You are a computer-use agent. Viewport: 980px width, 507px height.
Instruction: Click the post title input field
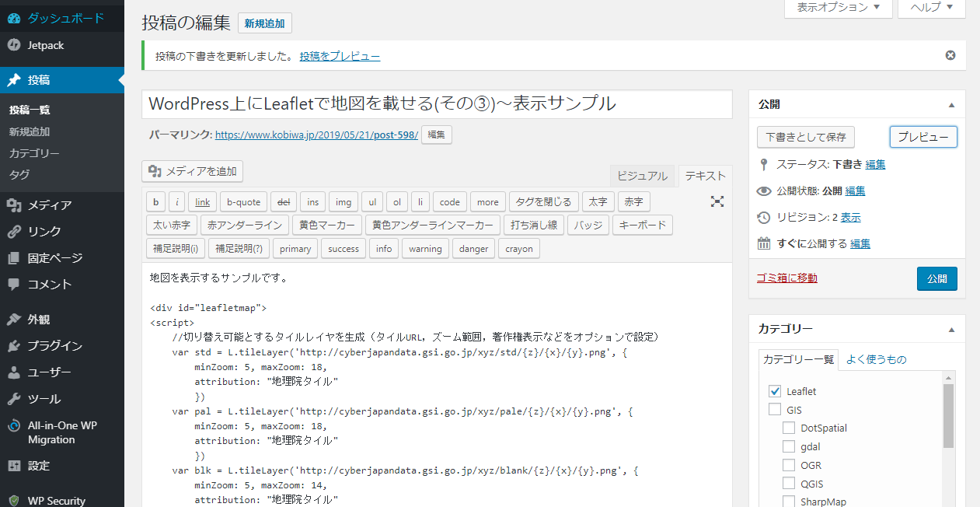pos(437,104)
